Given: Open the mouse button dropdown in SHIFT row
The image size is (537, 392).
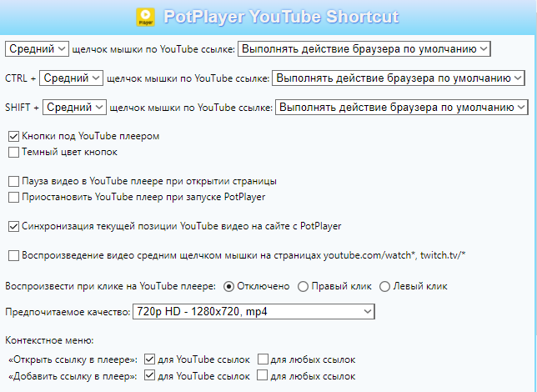Looking at the screenshot, I should click(75, 108).
